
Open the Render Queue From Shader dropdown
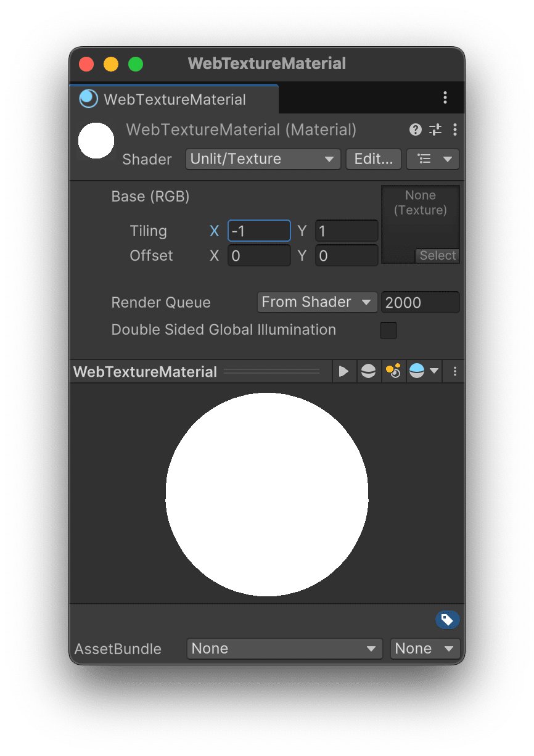coord(317,302)
